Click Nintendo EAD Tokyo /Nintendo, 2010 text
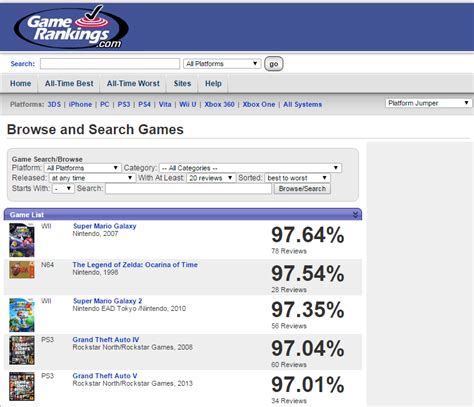474x407 pixels. [x=129, y=309]
